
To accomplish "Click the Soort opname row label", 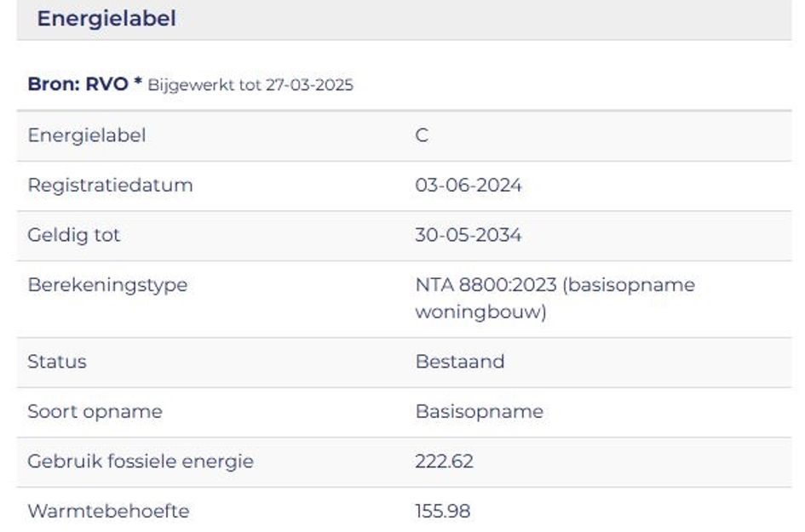I will click(x=95, y=411).
